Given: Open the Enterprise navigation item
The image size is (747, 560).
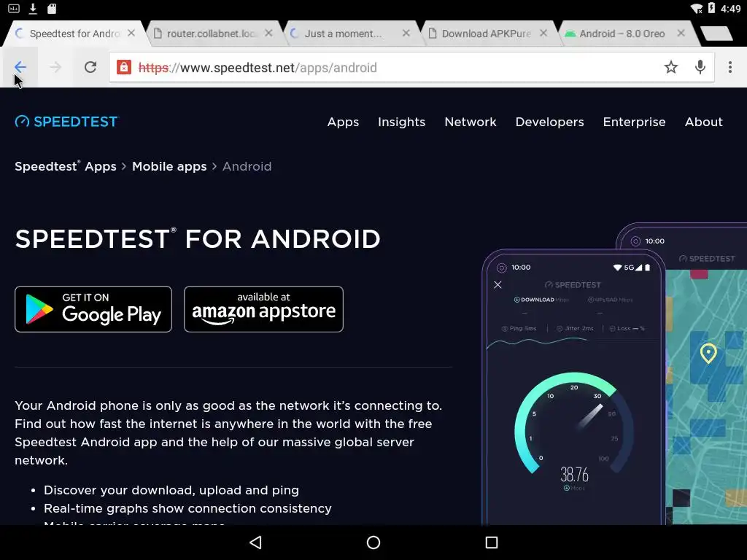Looking at the screenshot, I should (x=634, y=122).
